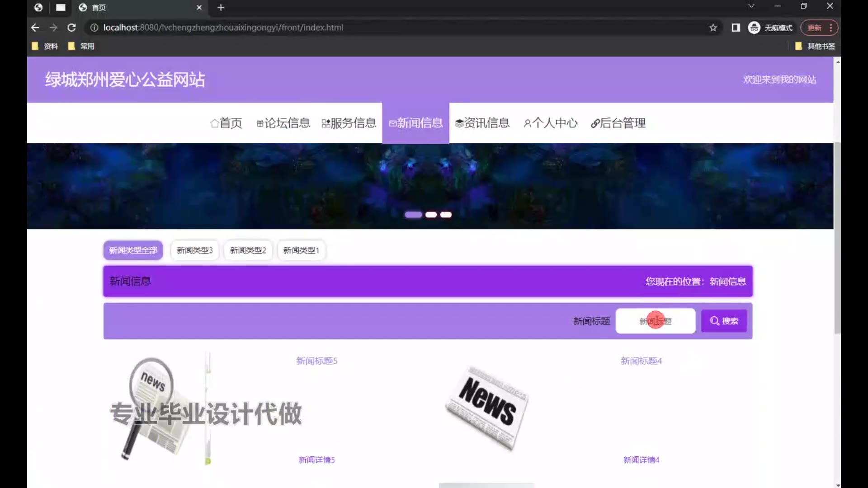Screen dimensions: 868x488
Task: Open the 论坛信息 menu item
Action: pyautogui.click(x=283, y=123)
